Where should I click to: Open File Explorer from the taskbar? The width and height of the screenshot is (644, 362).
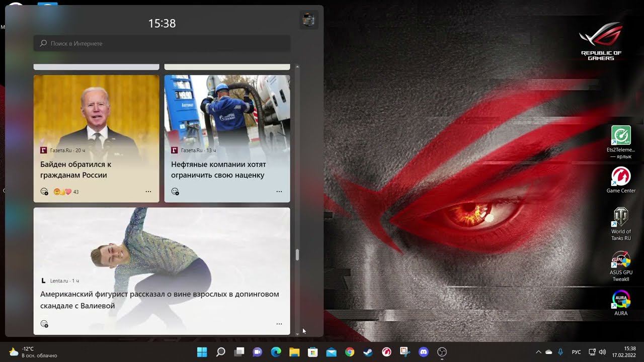[294, 352]
